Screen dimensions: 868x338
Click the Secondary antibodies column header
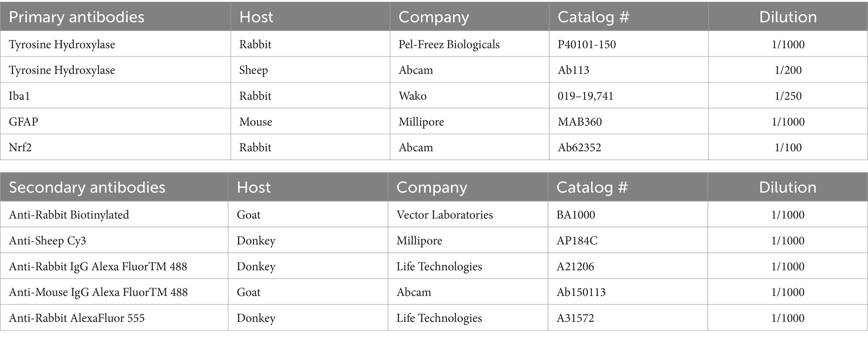click(87, 187)
